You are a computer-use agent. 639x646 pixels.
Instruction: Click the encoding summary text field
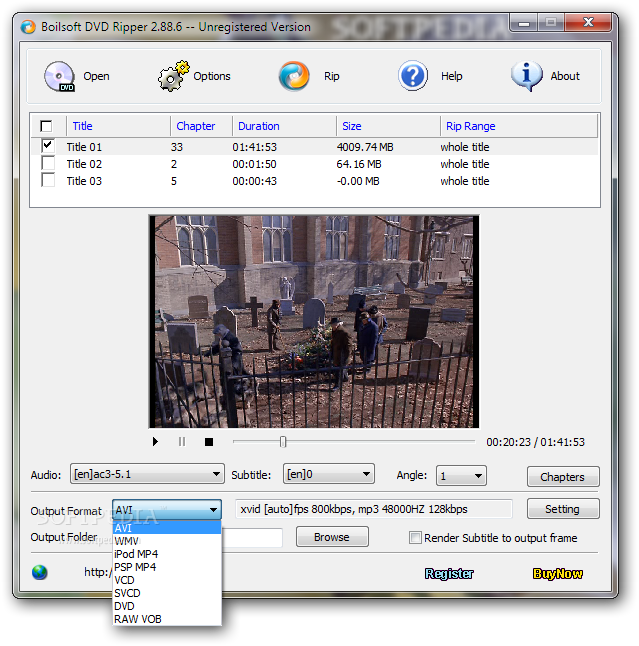coord(374,509)
